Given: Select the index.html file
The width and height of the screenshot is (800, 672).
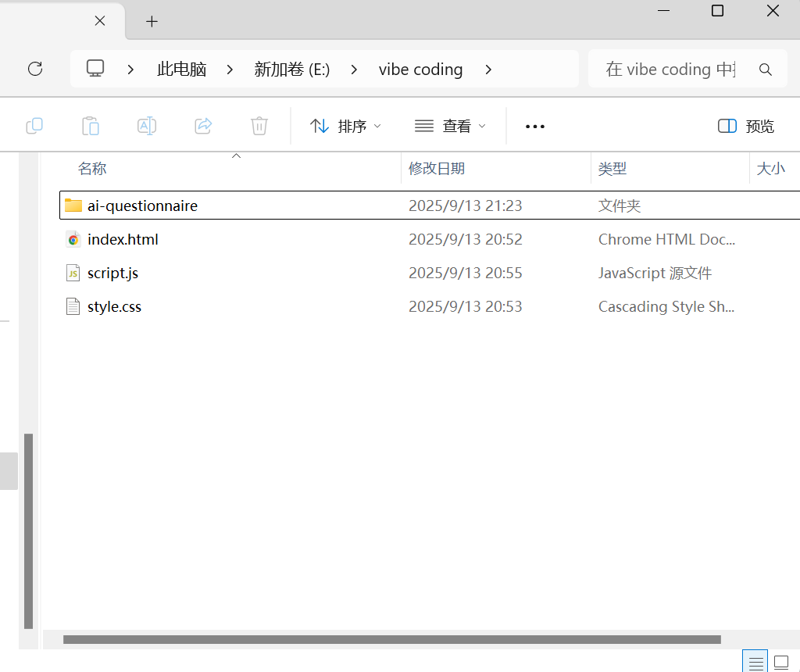Looking at the screenshot, I should point(123,239).
